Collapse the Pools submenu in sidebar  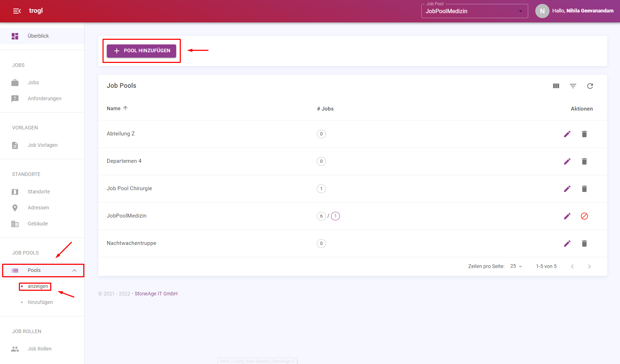click(x=74, y=271)
